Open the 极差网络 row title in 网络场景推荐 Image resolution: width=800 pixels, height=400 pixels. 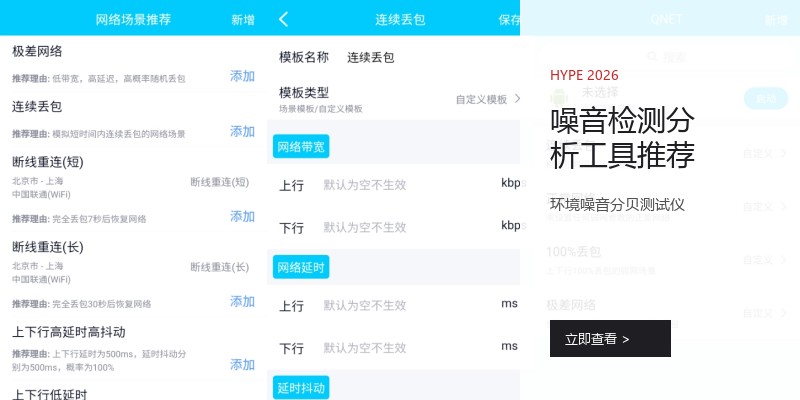tap(37, 51)
